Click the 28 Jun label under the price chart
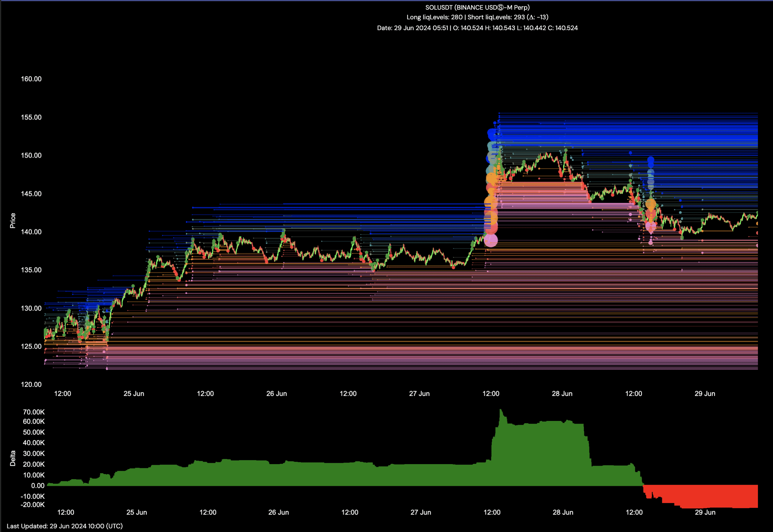Viewport: 773px width, 532px height. (562, 394)
